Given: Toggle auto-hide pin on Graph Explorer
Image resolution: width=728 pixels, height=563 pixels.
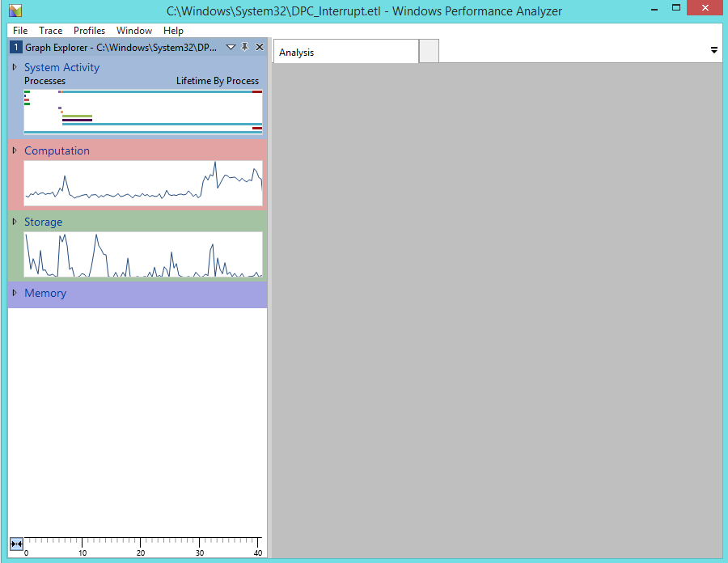Looking at the screenshot, I should (x=244, y=47).
